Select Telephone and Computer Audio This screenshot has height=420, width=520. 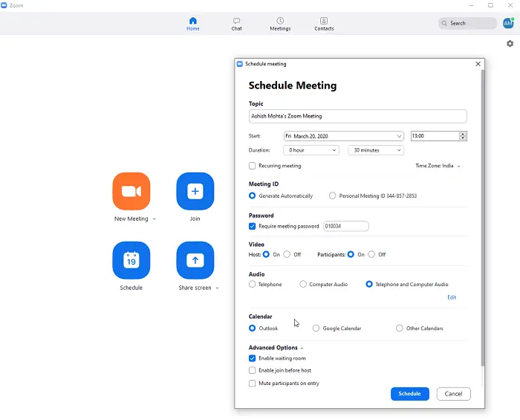368,284
